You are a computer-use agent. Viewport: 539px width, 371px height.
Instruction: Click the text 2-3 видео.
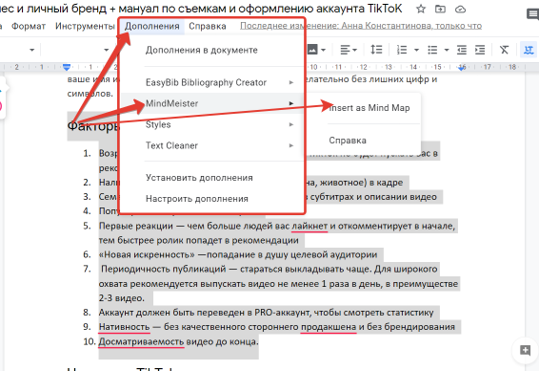122,298
